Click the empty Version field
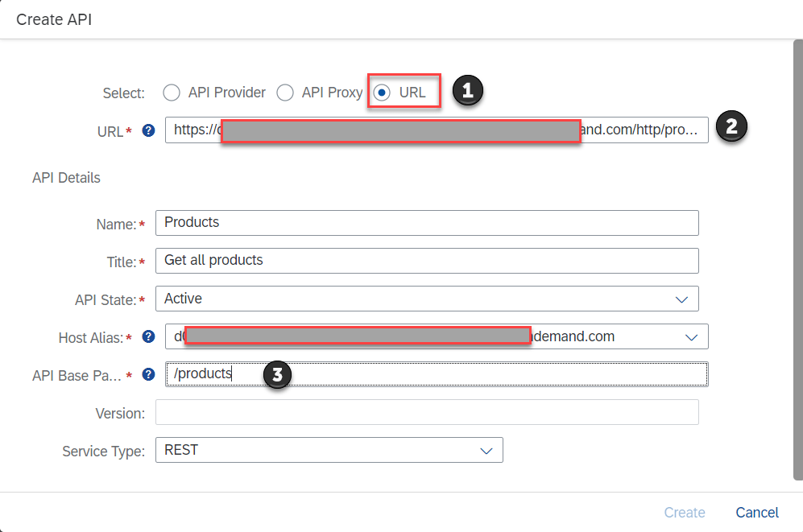Screen dimensions: 803x532 click(427, 412)
